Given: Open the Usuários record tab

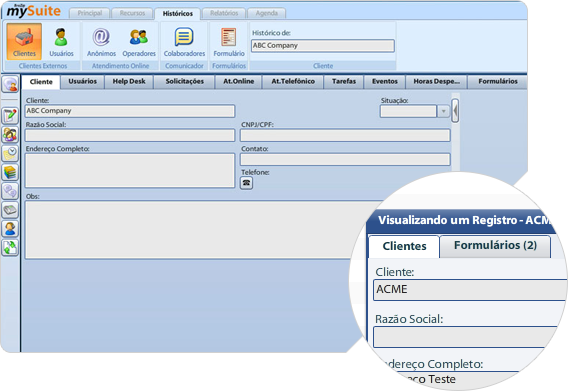Looking at the screenshot, I should tap(83, 82).
